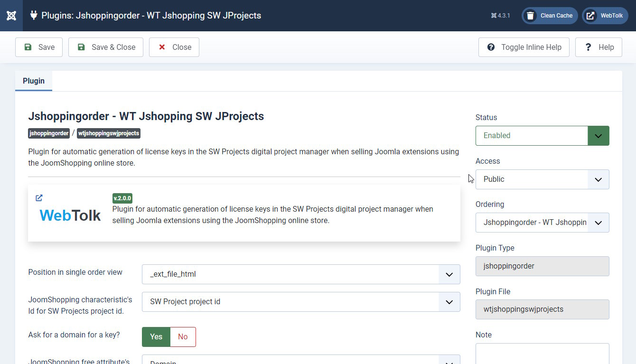Click the Joomla logo icon

[11, 16]
